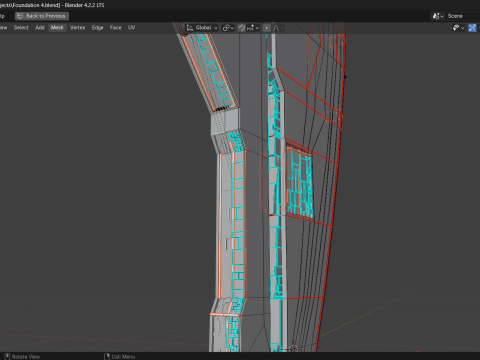Viewport: 480px width, 360px height.
Task: Toggle the viewport gizmos button
Action: (x=472, y=28)
